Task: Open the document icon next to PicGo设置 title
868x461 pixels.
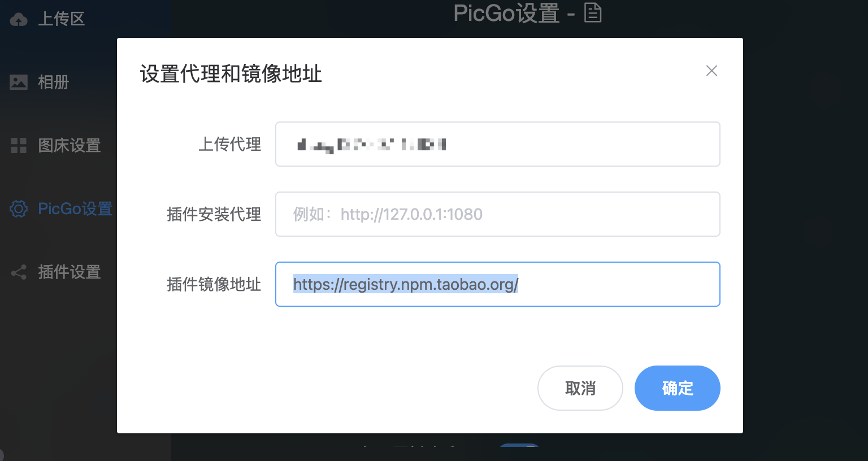Action: (x=593, y=12)
